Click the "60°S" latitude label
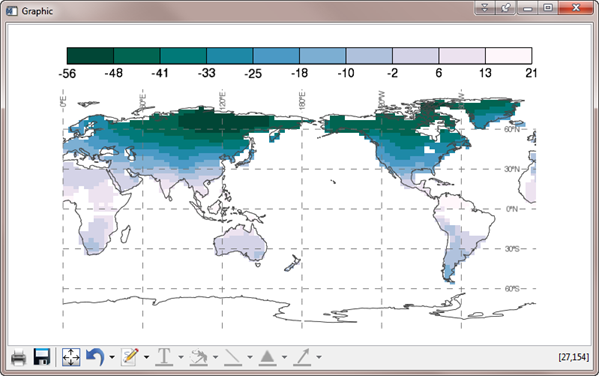The width and height of the screenshot is (599, 376). (x=512, y=288)
